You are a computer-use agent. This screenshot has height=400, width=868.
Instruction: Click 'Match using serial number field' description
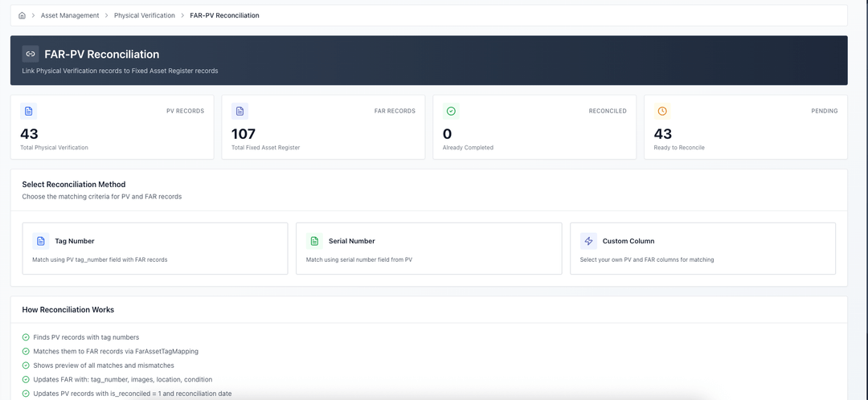359,259
